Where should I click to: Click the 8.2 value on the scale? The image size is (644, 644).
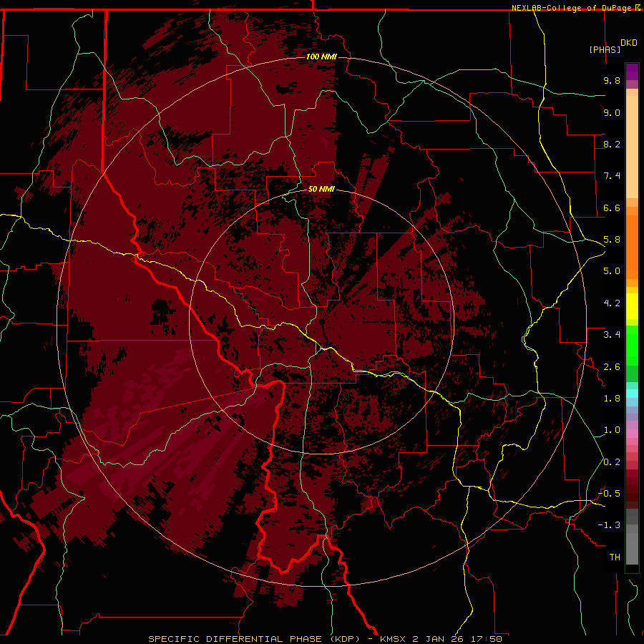pos(612,144)
